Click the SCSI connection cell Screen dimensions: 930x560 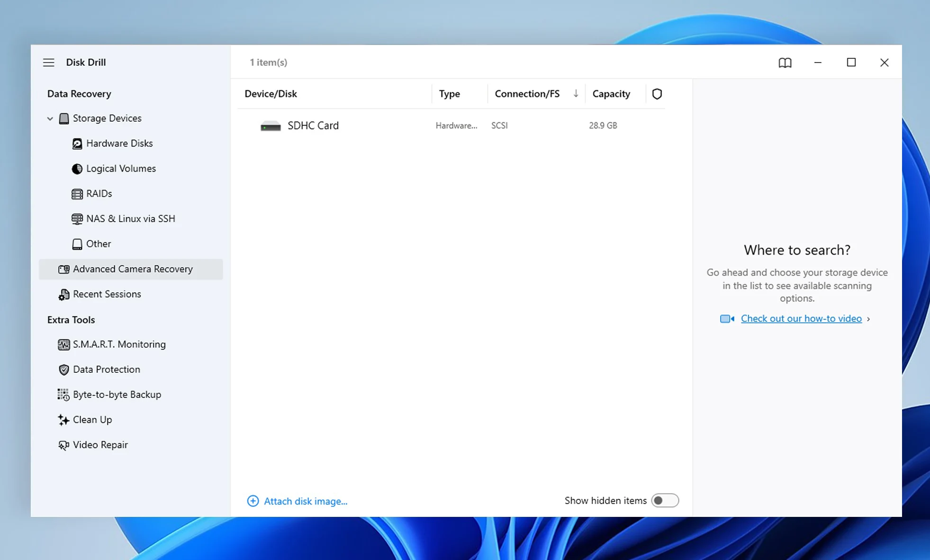point(499,126)
